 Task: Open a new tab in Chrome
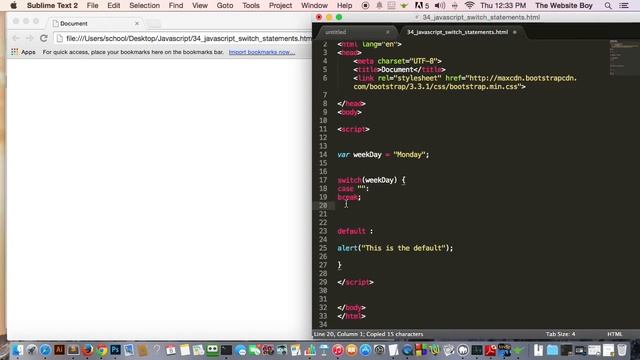pyautogui.click(x=154, y=24)
